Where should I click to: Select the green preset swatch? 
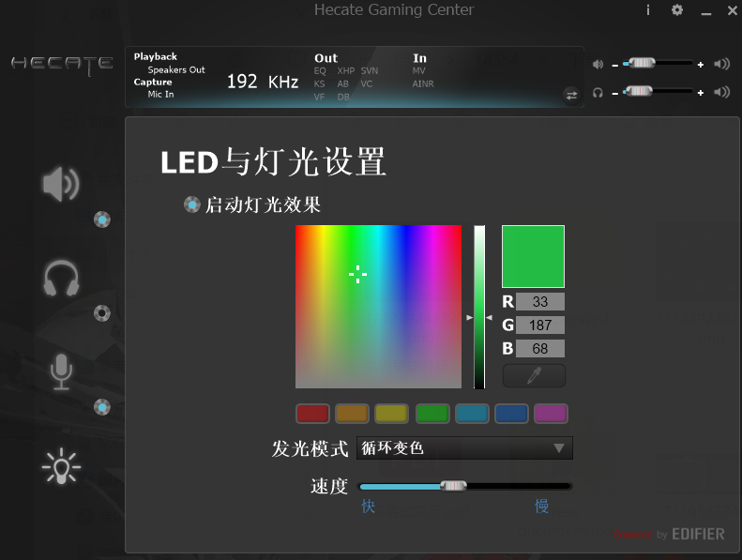[x=432, y=414]
